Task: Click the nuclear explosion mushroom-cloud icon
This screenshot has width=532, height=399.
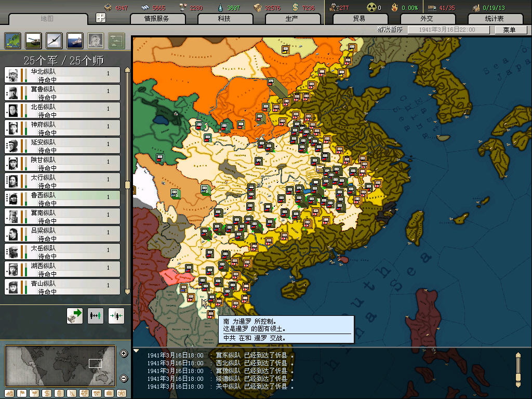Action: 96,41
